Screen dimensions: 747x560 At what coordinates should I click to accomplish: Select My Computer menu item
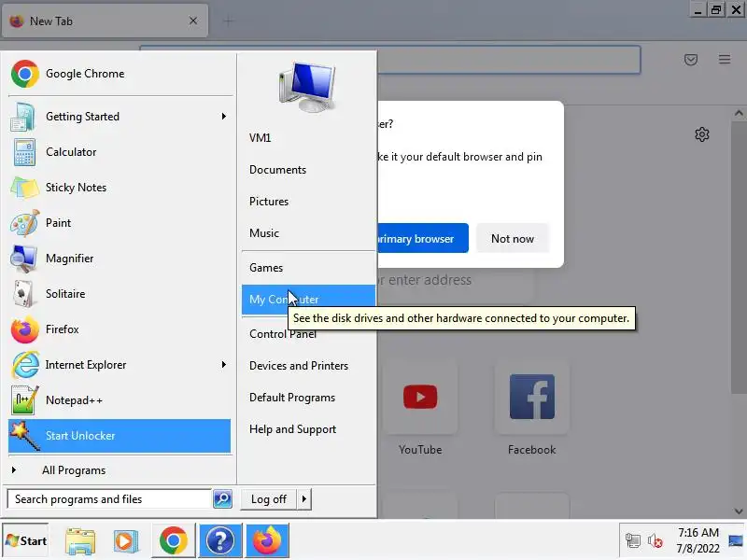pos(308,300)
